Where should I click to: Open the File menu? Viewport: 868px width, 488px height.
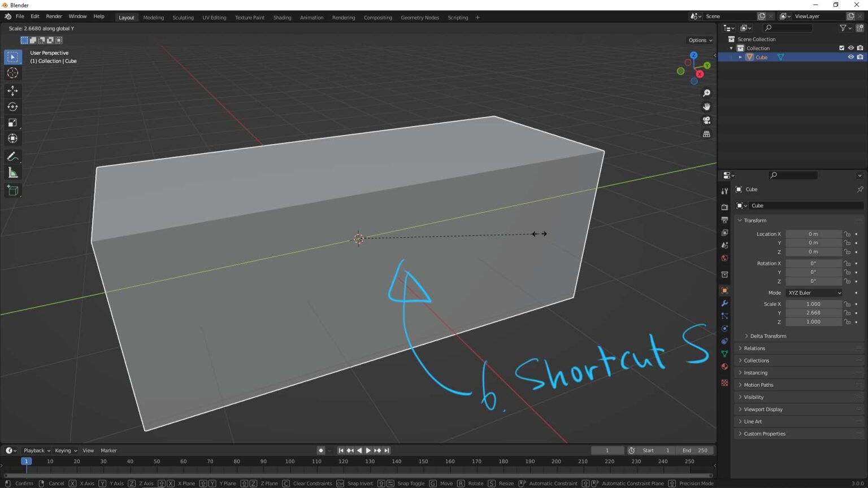[x=20, y=16]
